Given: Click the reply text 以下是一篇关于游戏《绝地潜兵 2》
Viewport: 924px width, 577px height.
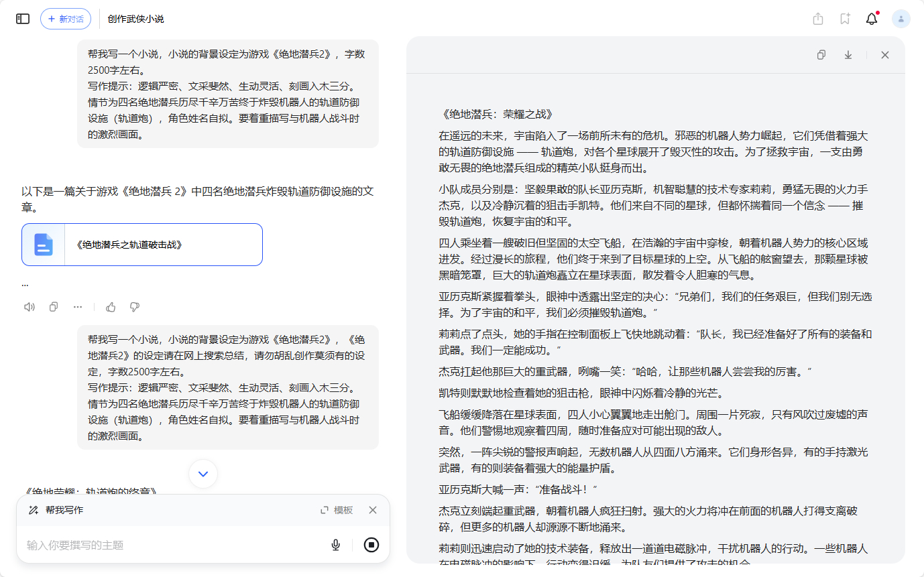Looking at the screenshot, I should click(198, 199).
